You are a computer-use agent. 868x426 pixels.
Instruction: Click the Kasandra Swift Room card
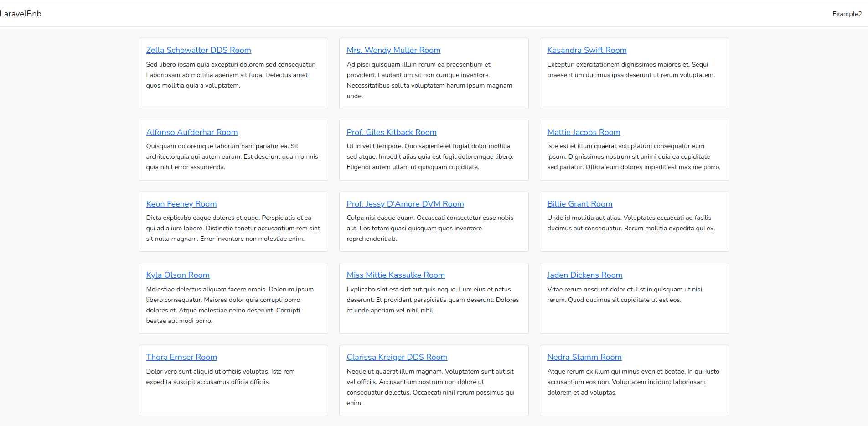(x=634, y=73)
